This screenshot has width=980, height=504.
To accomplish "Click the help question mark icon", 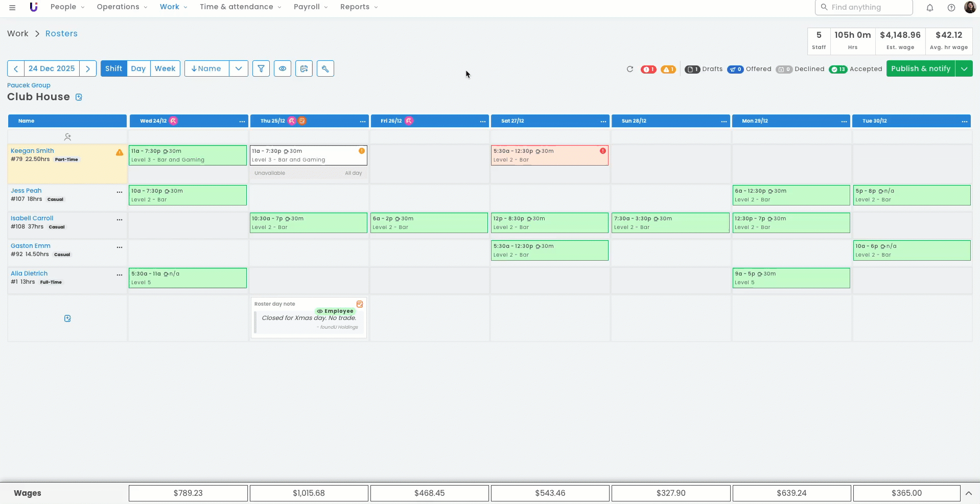I will pos(951,8).
